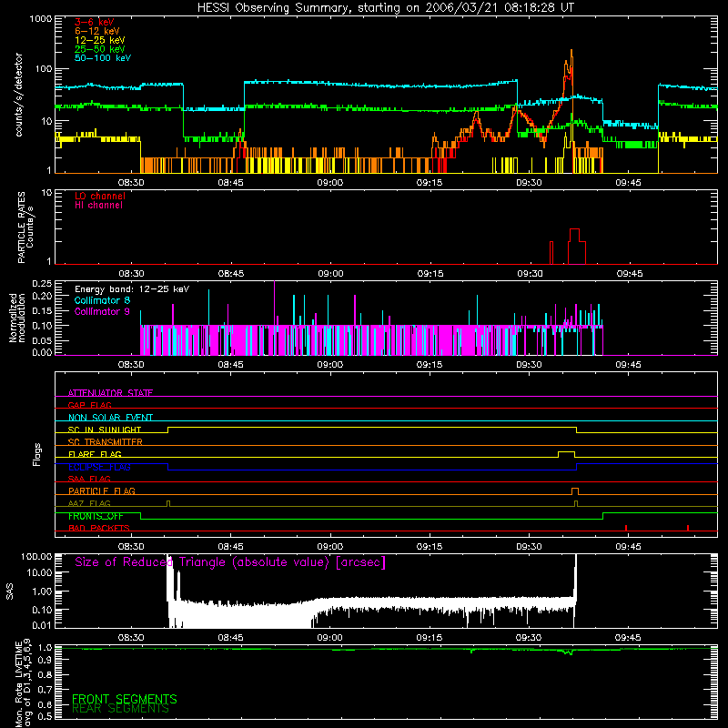This screenshot has width=728, height=728.
Task: Click the 'Flags' vertical axis label
Action: pyautogui.click(x=37, y=454)
